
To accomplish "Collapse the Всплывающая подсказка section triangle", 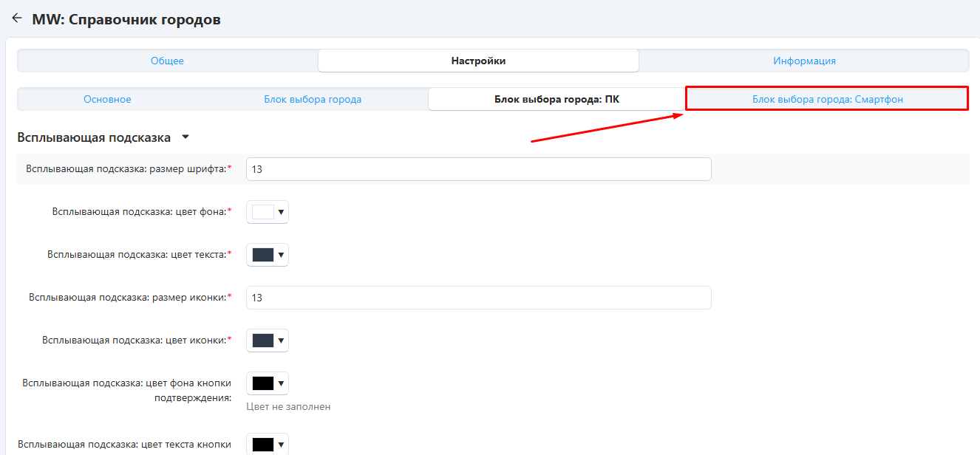I will click(186, 137).
